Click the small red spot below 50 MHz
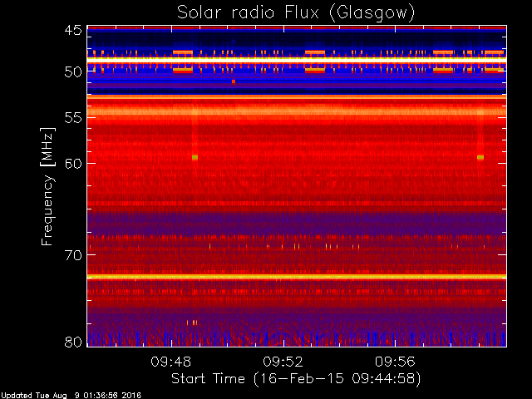 tap(234, 81)
